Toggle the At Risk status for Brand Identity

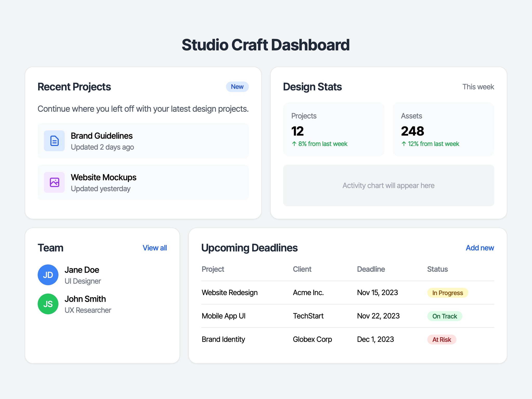click(441, 340)
